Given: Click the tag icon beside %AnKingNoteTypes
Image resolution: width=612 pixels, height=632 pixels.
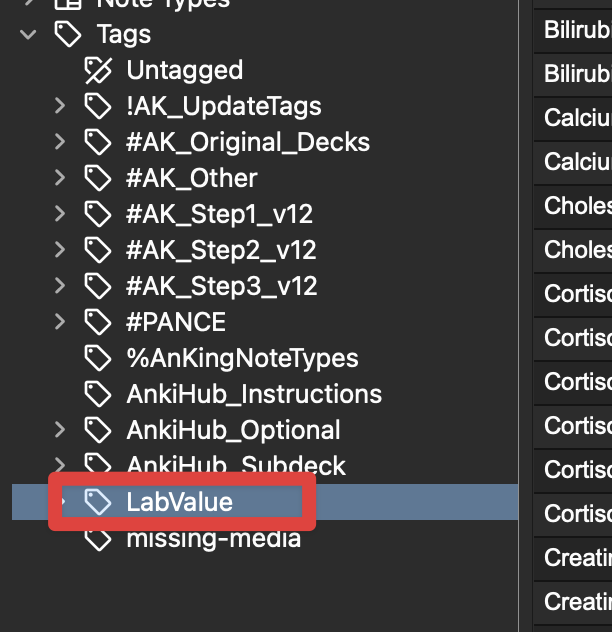Looking at the screenshot, I should pyautogui.click(x=97, y=358).
